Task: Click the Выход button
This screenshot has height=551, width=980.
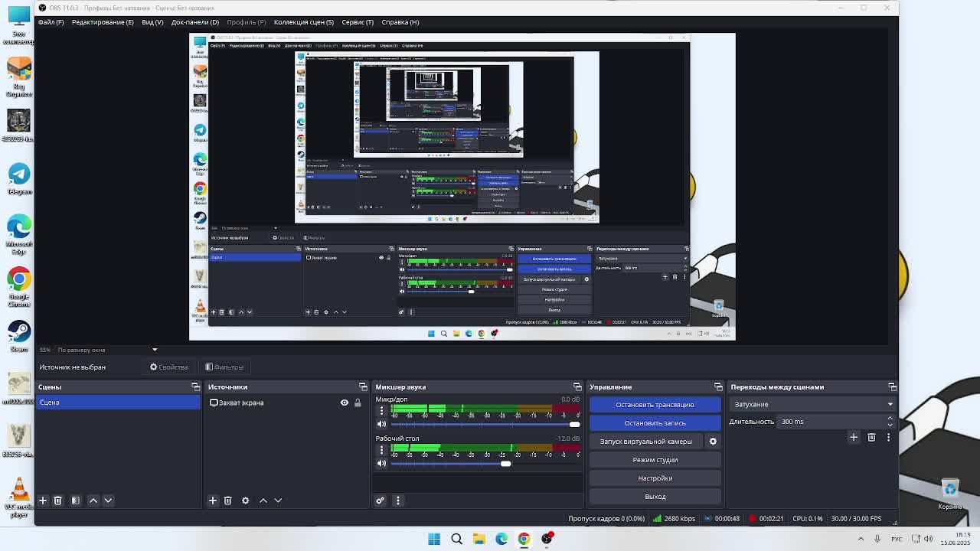Action: [655, 497]
